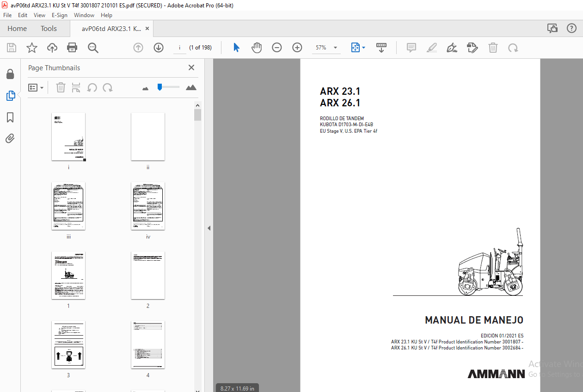
Task: Open the Edit menu
Action: (x=23, y=15)
